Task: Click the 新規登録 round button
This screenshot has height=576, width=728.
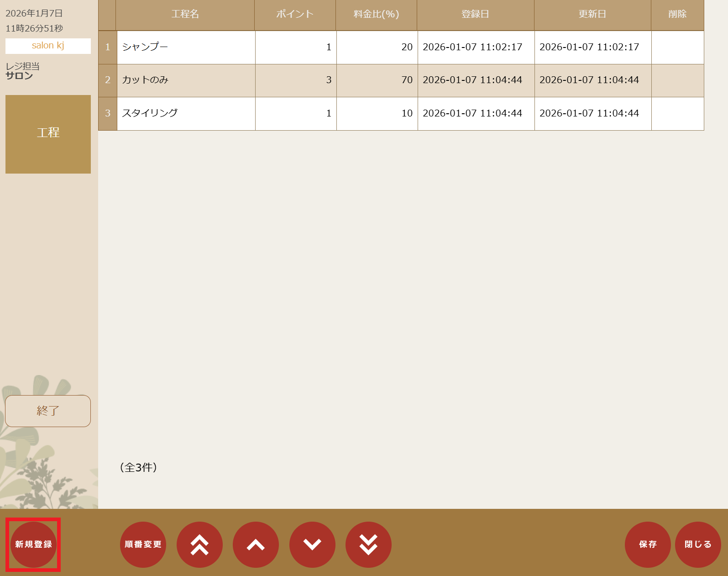Action: 33,544
